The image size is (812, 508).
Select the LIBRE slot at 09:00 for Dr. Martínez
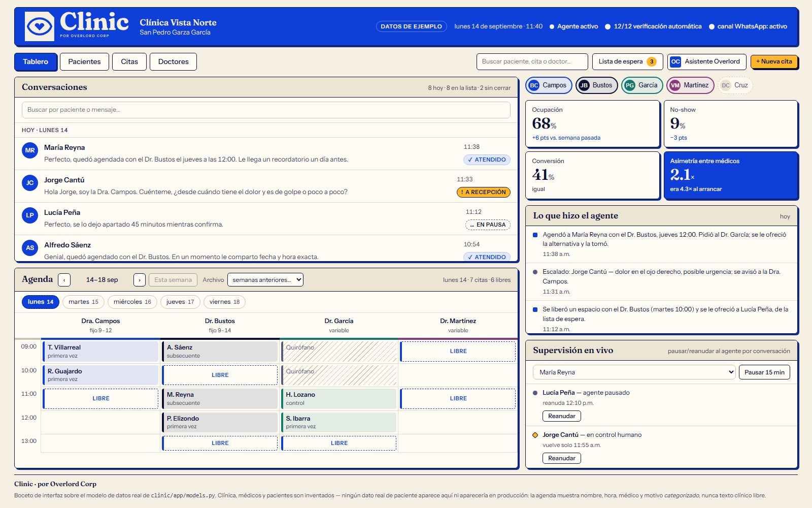pos(458,352)
